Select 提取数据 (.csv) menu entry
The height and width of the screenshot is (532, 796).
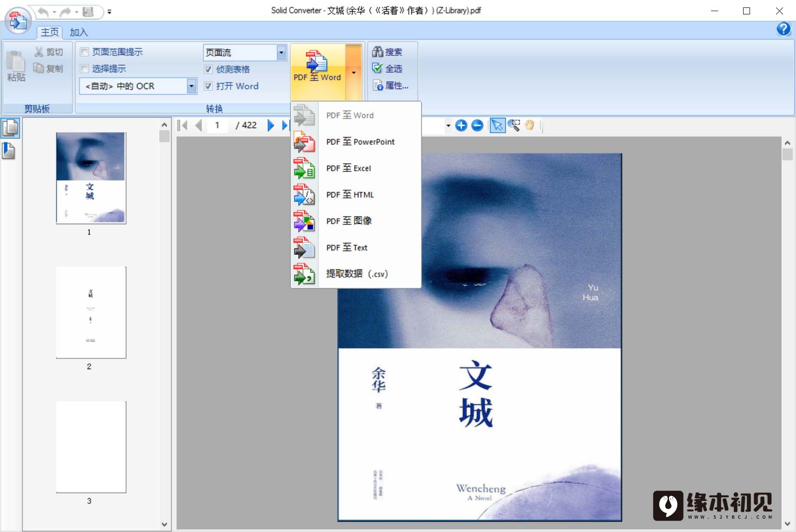click(356, 274)
